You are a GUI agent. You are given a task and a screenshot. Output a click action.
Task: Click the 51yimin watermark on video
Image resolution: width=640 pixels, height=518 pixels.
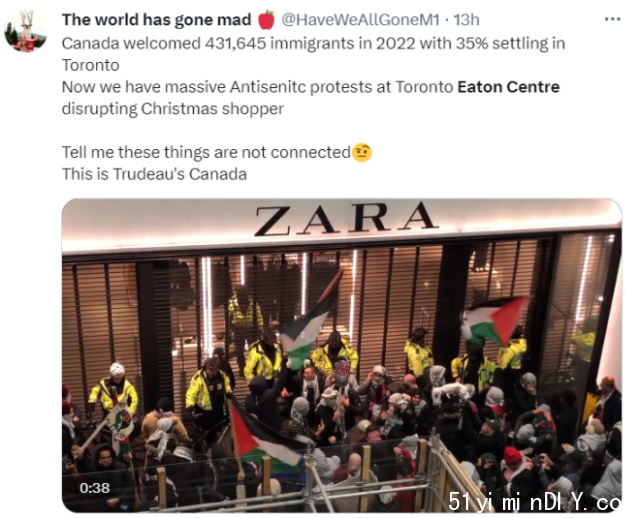pyautogui.click(x=534, y=502)
